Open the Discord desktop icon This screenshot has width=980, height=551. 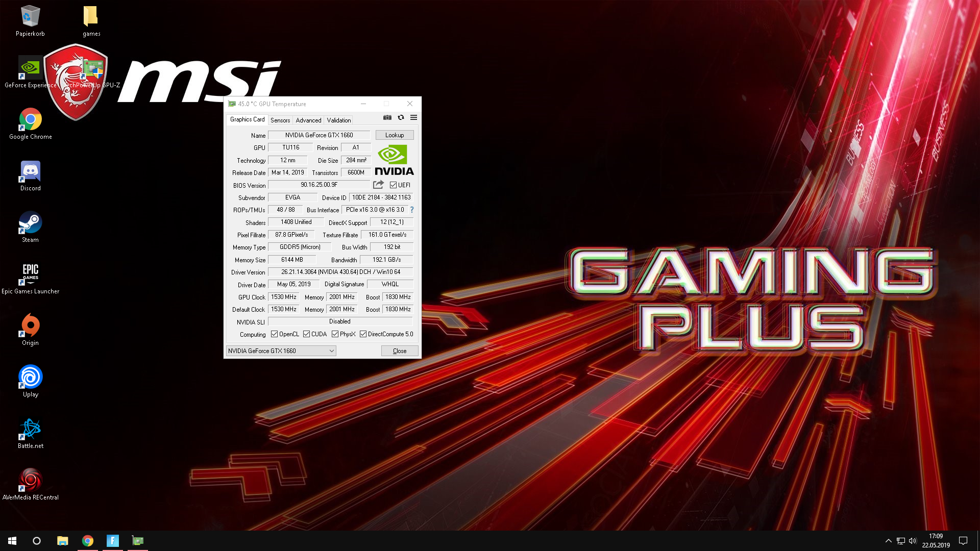point(30,171)
